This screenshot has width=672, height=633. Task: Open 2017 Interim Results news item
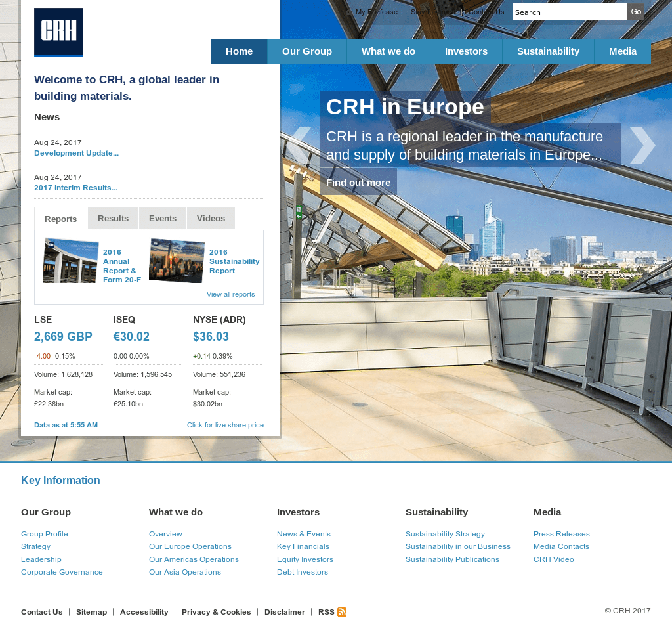75,188
